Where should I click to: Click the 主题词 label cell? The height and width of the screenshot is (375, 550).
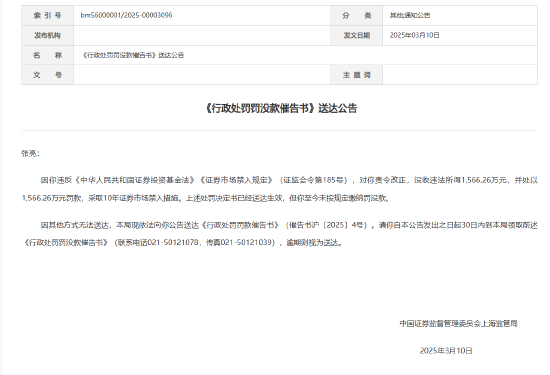point(356,75)
